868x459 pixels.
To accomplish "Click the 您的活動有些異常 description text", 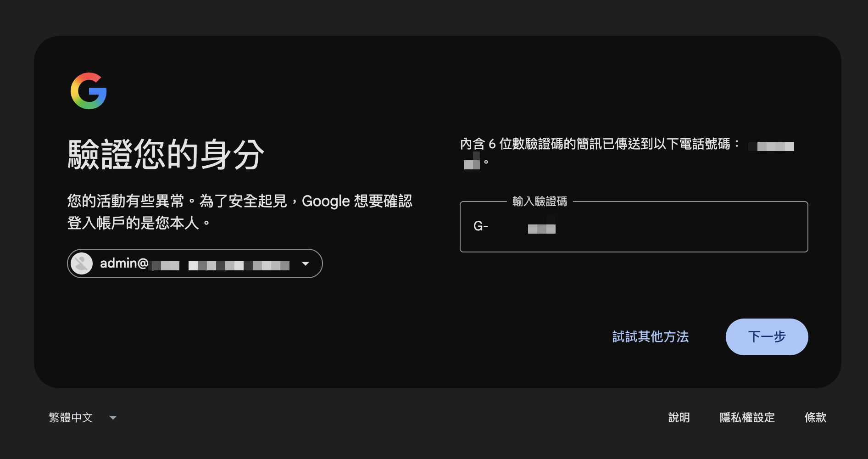I will [x=240, y=212].
